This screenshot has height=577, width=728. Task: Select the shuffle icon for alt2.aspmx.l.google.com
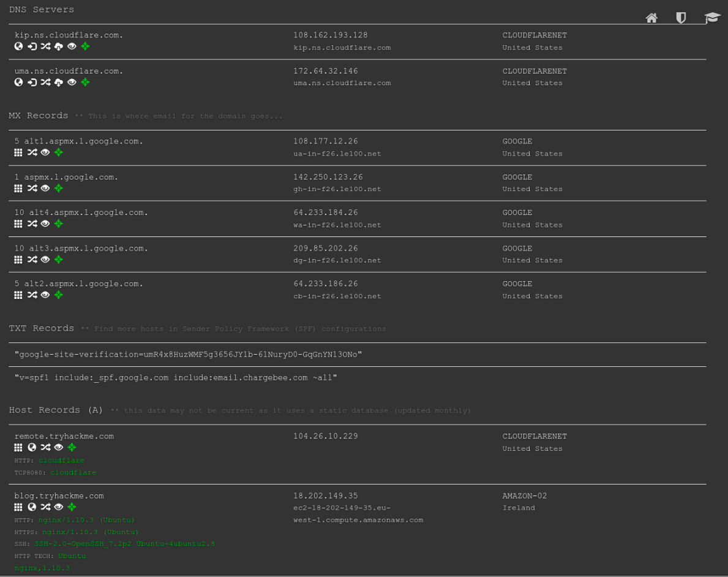coord(32,295)
